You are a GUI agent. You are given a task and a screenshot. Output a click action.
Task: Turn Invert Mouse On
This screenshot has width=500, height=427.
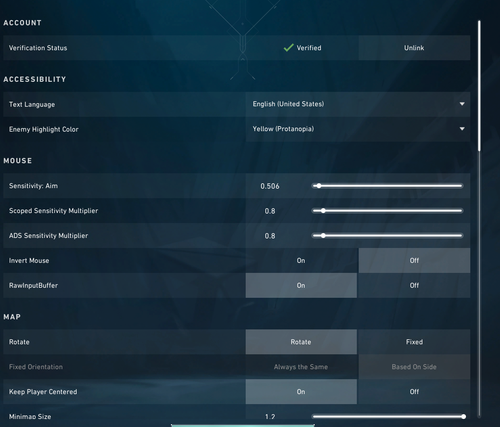click(301, 260)
